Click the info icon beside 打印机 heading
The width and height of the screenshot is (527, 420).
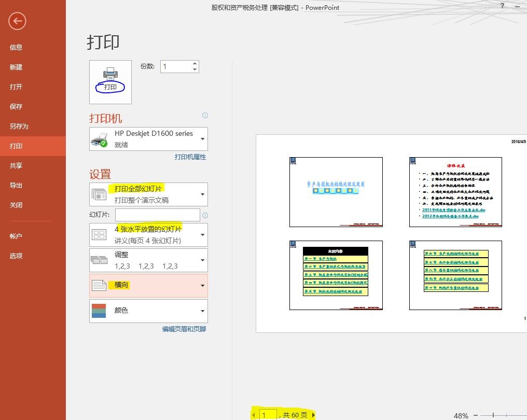point(205,115)
